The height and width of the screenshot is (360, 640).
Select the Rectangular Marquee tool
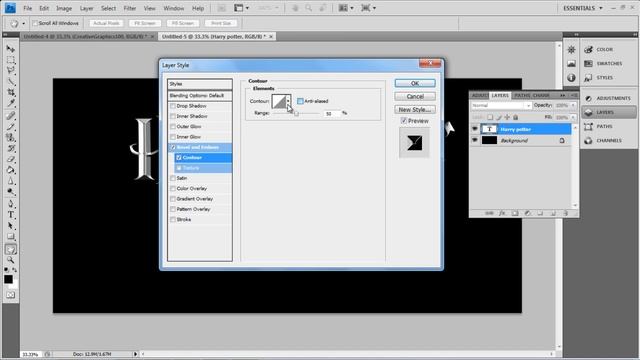tap(11, 60)
